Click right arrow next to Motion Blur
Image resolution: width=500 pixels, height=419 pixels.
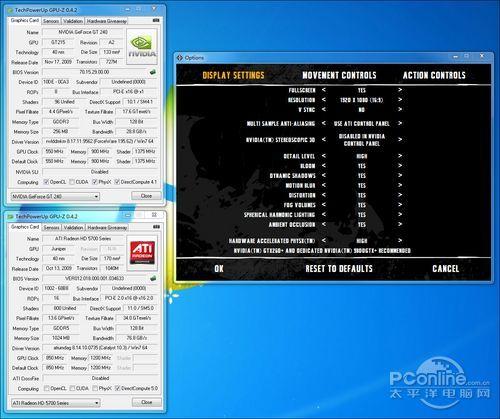tap(400, 185)
